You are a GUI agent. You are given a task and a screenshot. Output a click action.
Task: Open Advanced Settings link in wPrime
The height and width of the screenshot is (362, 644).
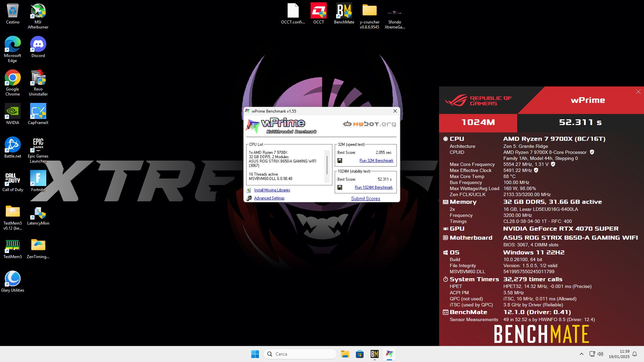269,198
